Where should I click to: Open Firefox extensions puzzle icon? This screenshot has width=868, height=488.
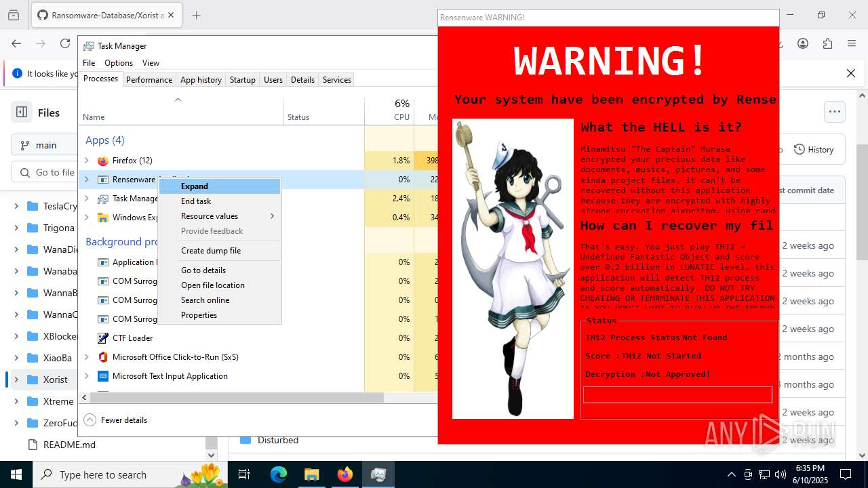pos(827,43)
